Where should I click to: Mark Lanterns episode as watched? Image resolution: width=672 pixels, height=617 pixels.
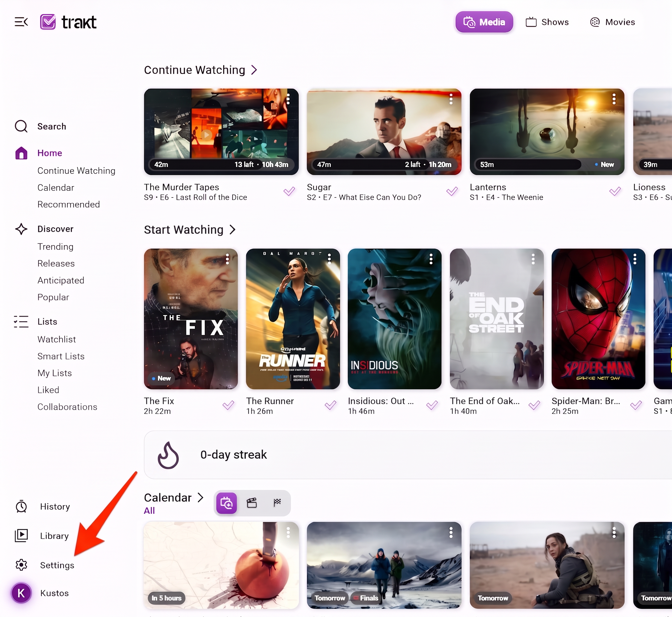coord(615,191)
